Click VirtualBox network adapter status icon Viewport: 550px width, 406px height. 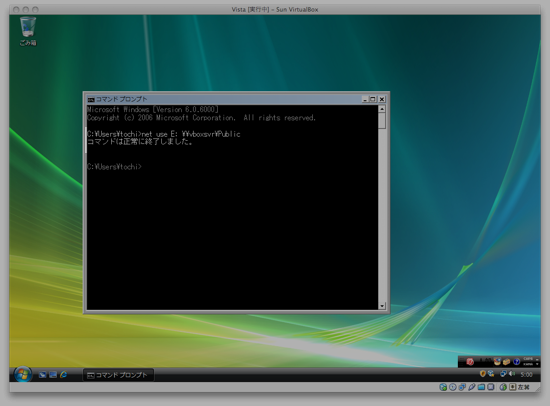[462, 387]
